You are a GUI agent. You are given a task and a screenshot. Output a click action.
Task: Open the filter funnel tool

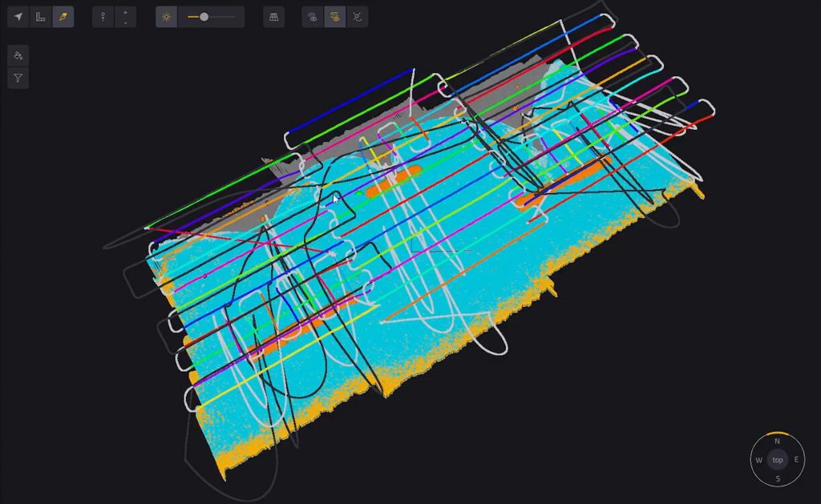18,78
